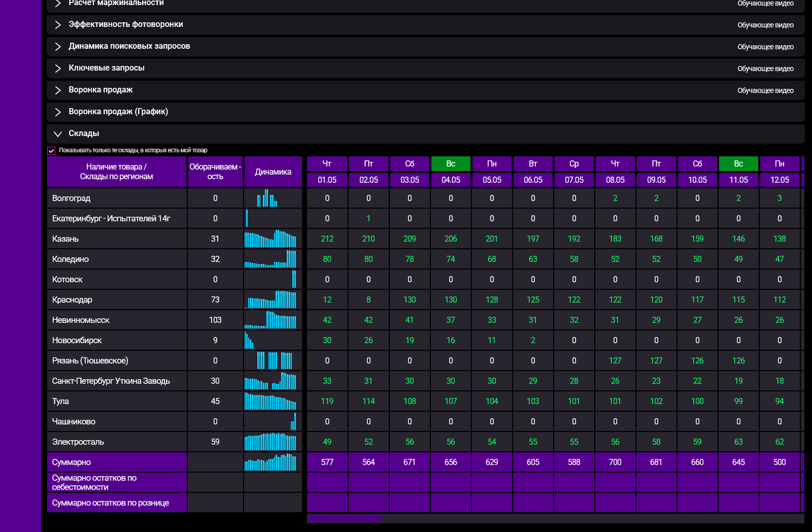The width and height of the screenshot is (812, 532).
Task: Click Суммарно остатков по рознице row label
Action: tap(117, 503)
